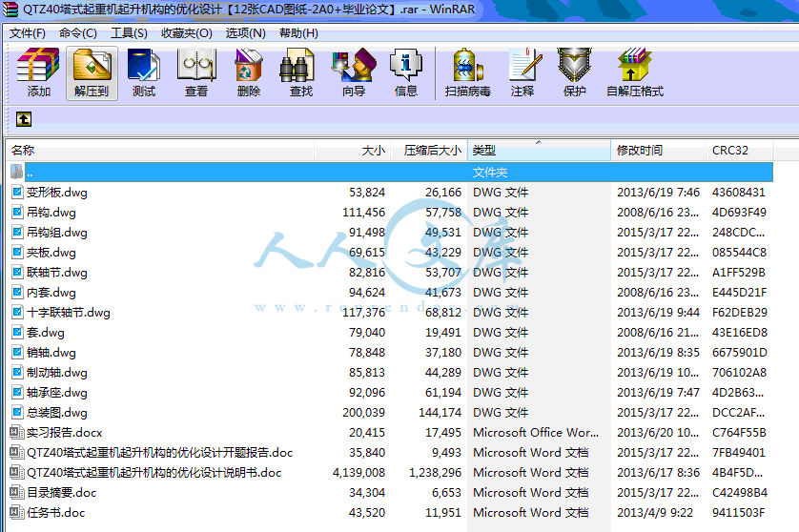
Task: Sort by Type (类型) column header
Action: click(539, 151)
